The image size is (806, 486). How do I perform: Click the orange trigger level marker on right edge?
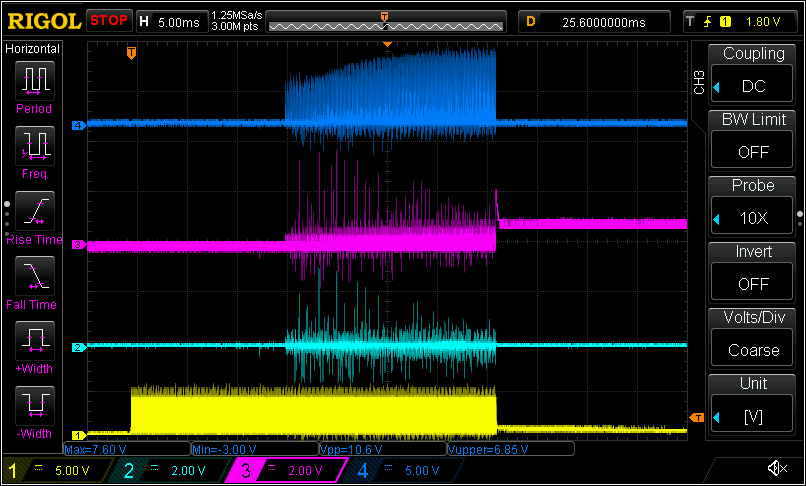[x=697, y=417]
